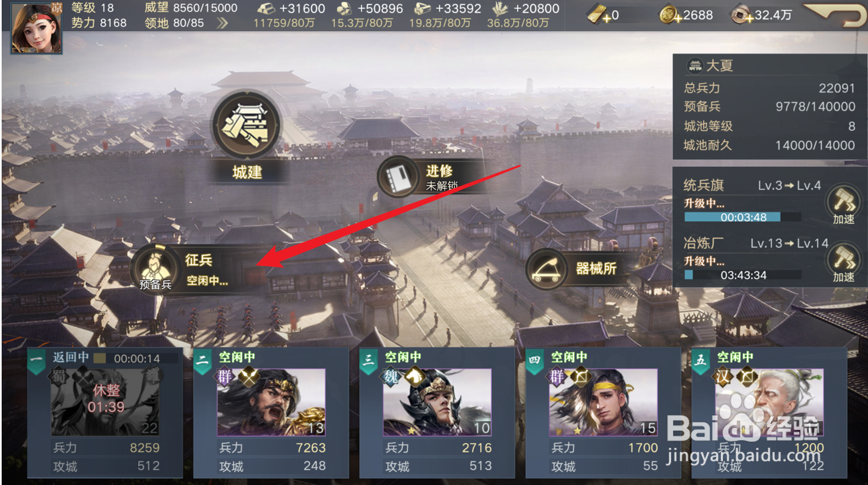Add copper via the 32.4万 coin icon

741,15
